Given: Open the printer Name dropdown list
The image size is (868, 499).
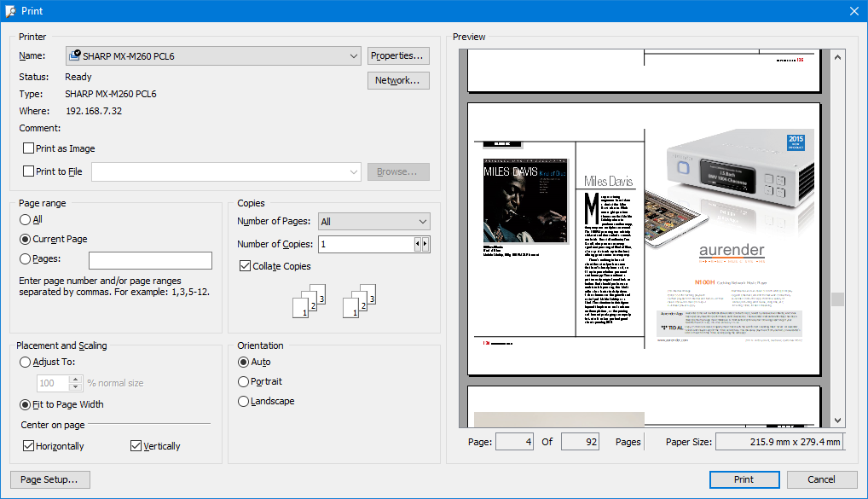Looking at the screenshot, I should tap(354, 56).
